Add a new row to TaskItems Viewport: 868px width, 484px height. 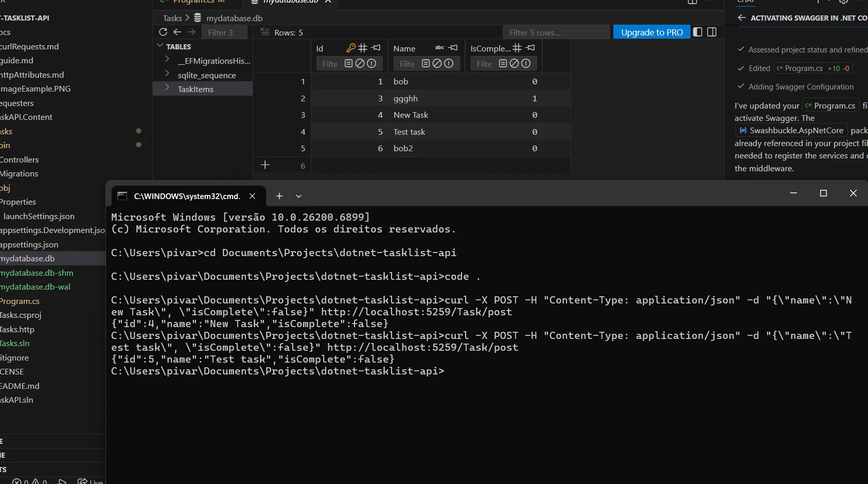coord(265,165)
